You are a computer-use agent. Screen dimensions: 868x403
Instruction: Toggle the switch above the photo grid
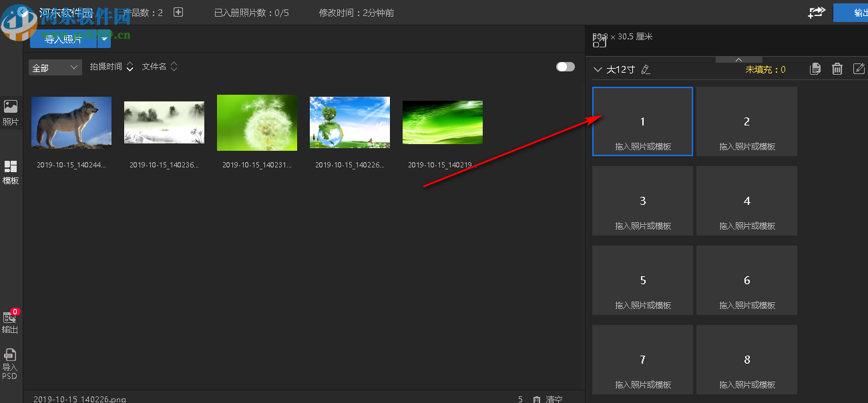[x=566, y=67]
